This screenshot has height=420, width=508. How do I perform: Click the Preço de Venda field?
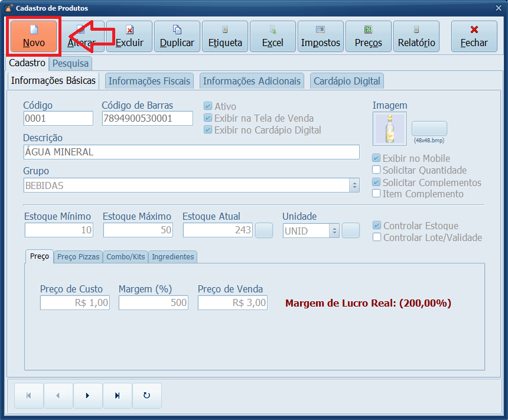coord(233,302)
